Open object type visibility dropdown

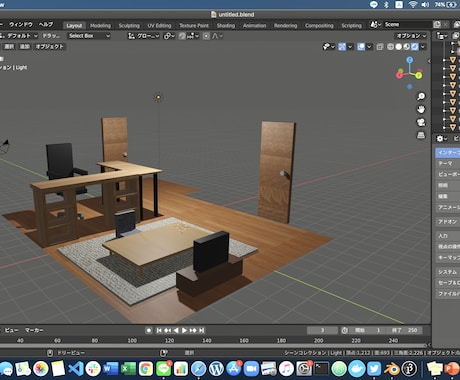pyautogui.click(x=328, y=47)
